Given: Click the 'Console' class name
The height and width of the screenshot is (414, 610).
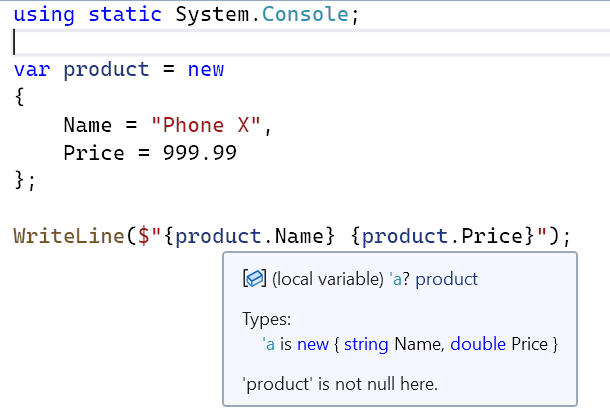Looking at the screenshot, I should pyautogui.click(x=305, y=14).
